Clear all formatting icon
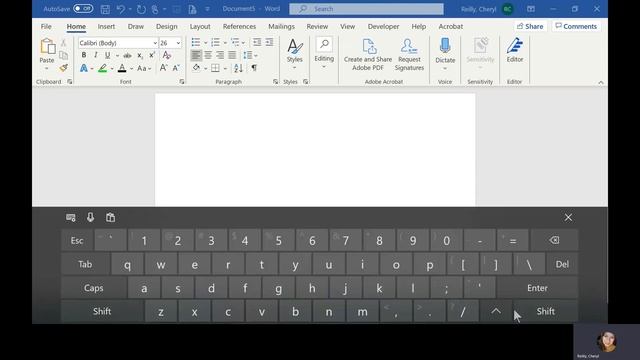The height and width of the screenshot is (360, 640). point(167,55)
